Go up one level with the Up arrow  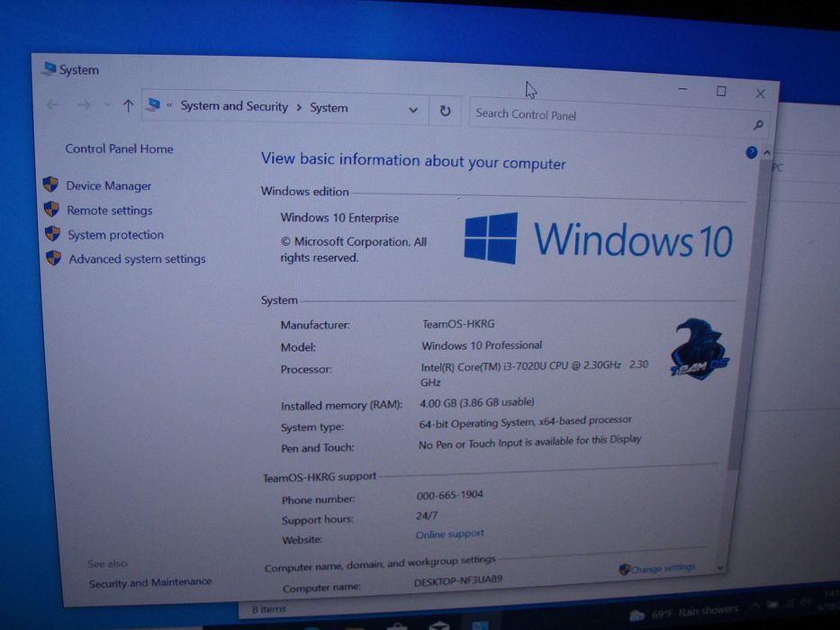point(128,105)
